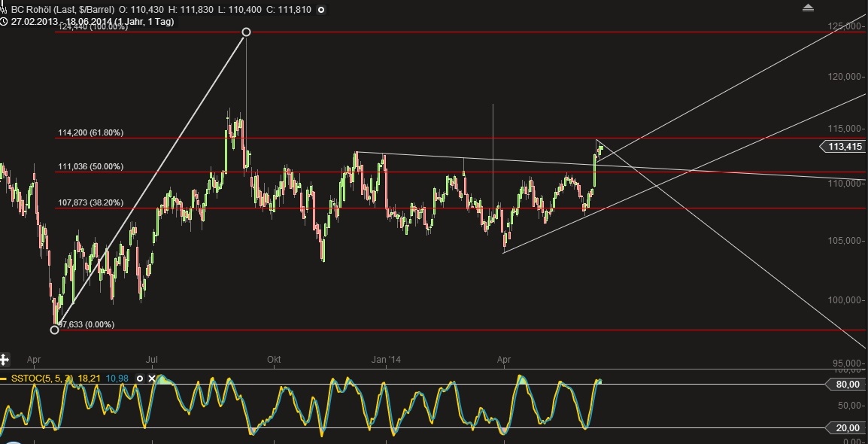Open the BC Rohöl chart symbol icon
The image size is (868, 444).
(5, 10)
